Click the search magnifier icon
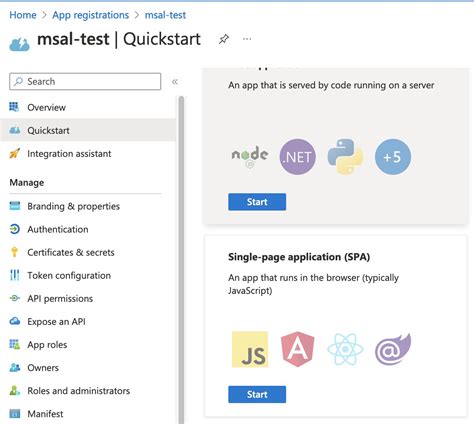474x424 pixels. coord(19,81)
